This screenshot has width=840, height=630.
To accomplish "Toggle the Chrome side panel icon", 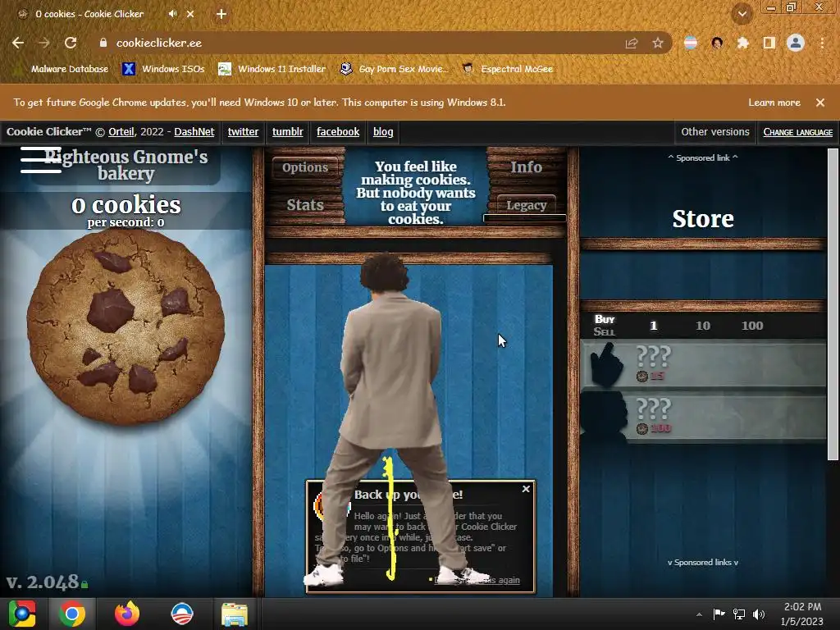I will click(x=769, y=43).
